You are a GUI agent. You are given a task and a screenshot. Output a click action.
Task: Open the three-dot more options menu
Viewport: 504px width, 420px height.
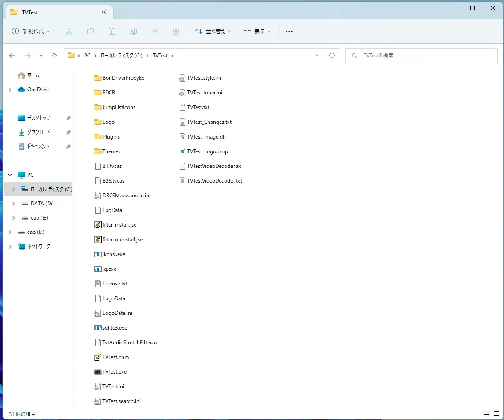(289, 32)
